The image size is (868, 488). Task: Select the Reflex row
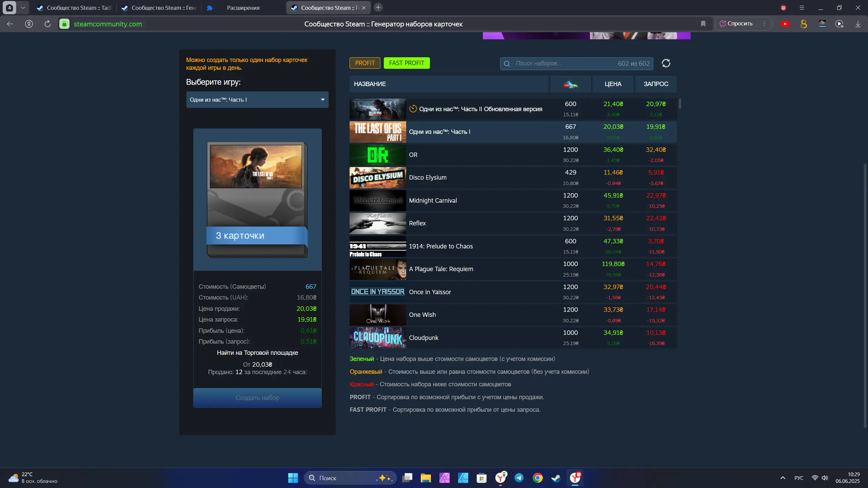click(x=513, y=223)
